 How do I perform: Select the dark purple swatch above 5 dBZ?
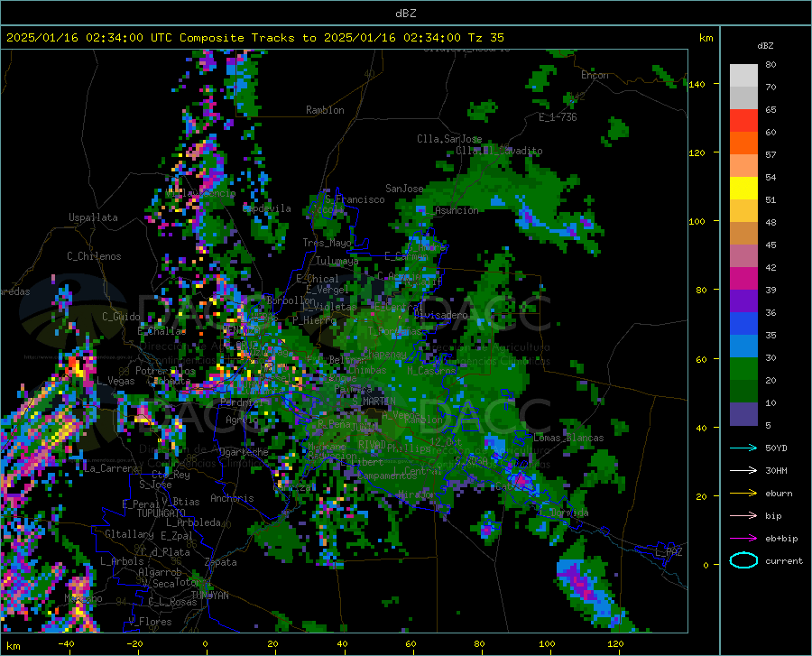tap(743, 413)
